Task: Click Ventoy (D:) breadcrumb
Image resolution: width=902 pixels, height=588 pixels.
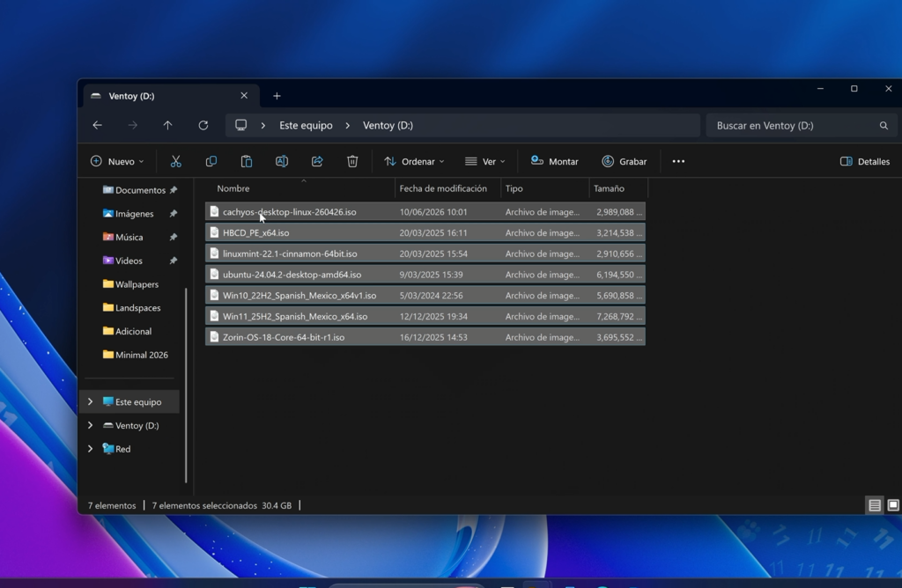Action: pyautogui.click(x=388, y=125)
